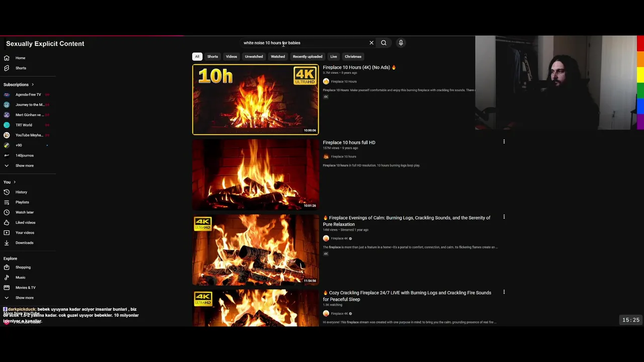644x362 pixels.
Task: Open Music note icon
Action: (7, 277)
